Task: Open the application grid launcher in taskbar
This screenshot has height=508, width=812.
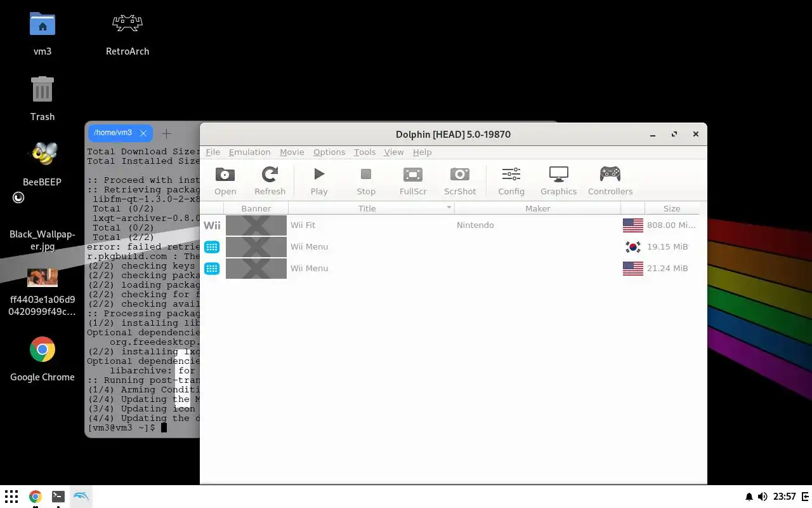Action: 11,497
